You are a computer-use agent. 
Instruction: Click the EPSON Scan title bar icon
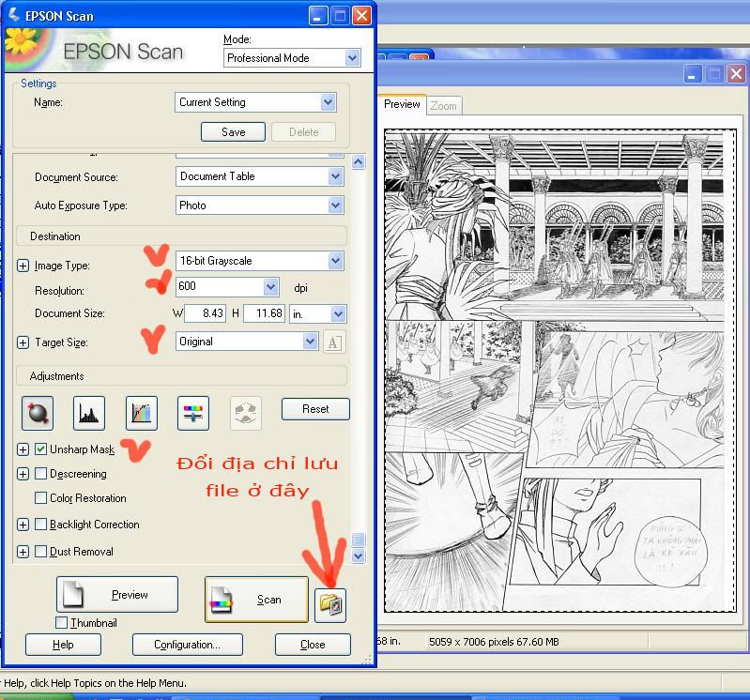point(14,15)
